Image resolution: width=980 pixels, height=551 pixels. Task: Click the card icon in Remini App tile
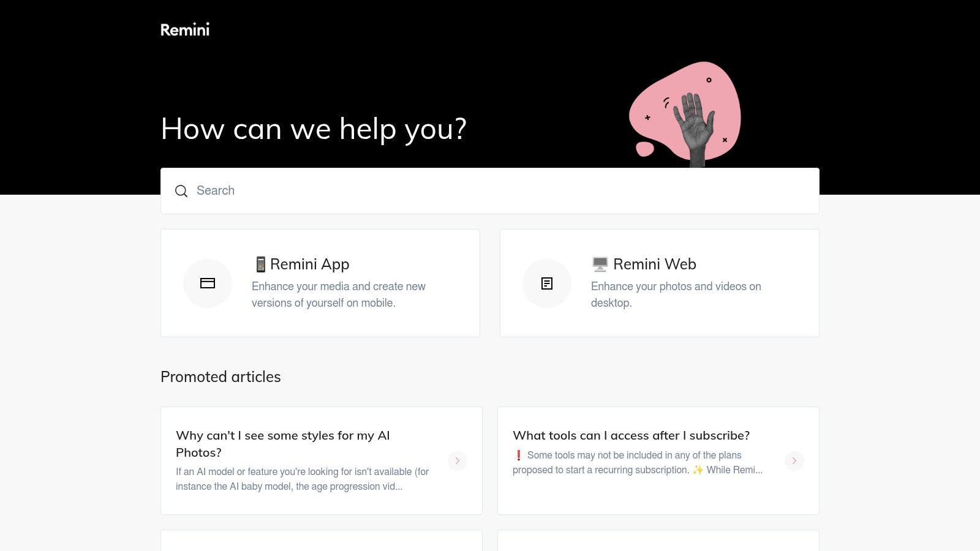tap(208, 283)
